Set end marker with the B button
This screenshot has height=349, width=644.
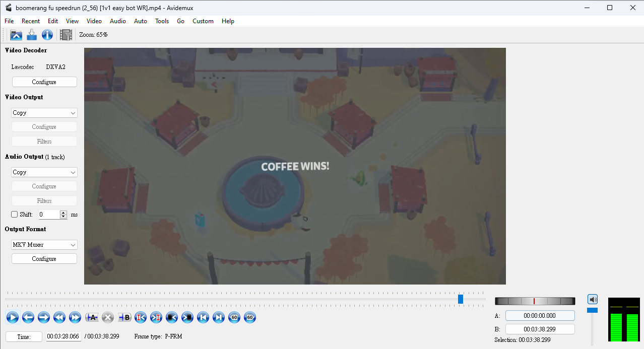coord(124,317)
